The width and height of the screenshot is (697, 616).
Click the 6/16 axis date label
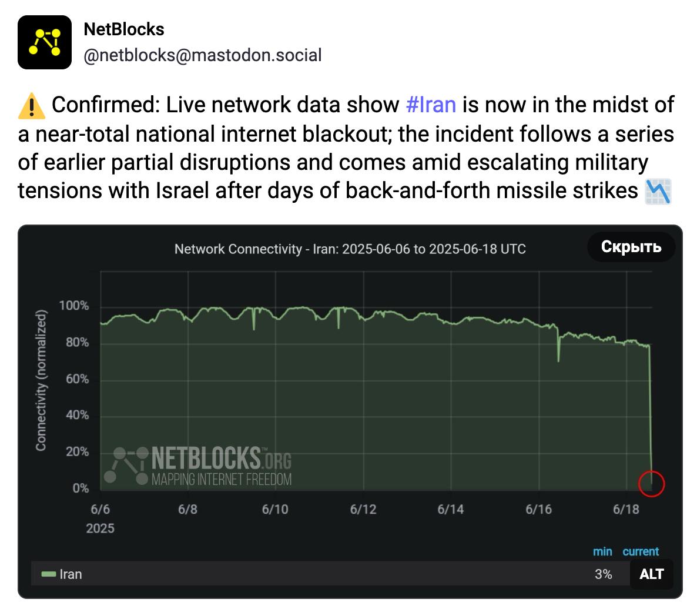(x=539, y=510)
